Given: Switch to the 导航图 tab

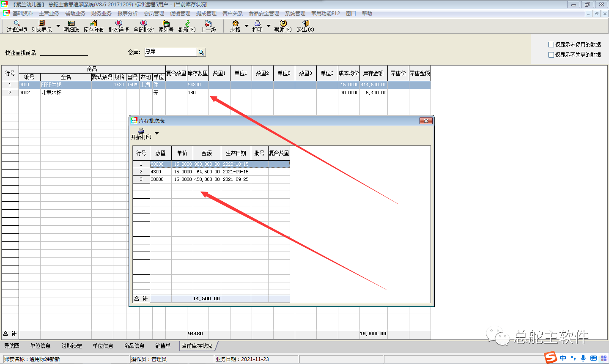Looking at the screenshot, I should point(12,346).
